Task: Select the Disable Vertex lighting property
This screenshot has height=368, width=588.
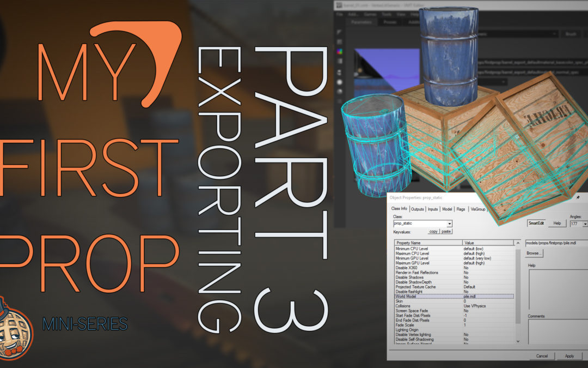Action: 454,335
